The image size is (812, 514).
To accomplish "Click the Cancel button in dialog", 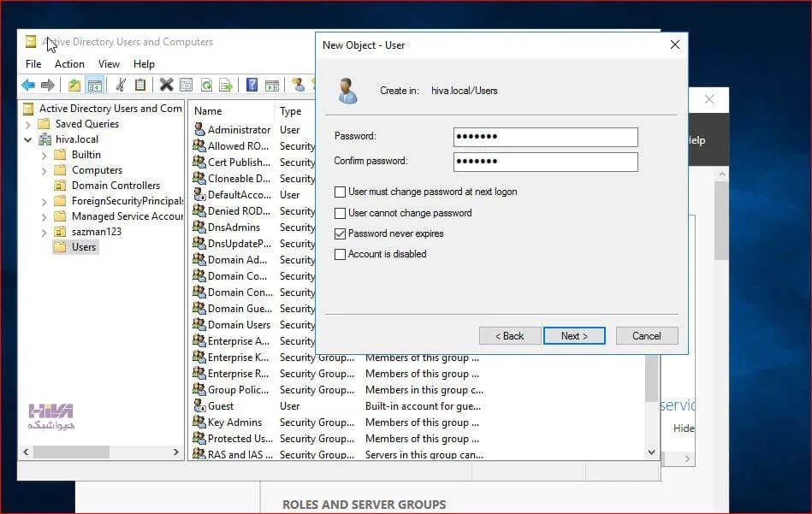I will [646, 336].
